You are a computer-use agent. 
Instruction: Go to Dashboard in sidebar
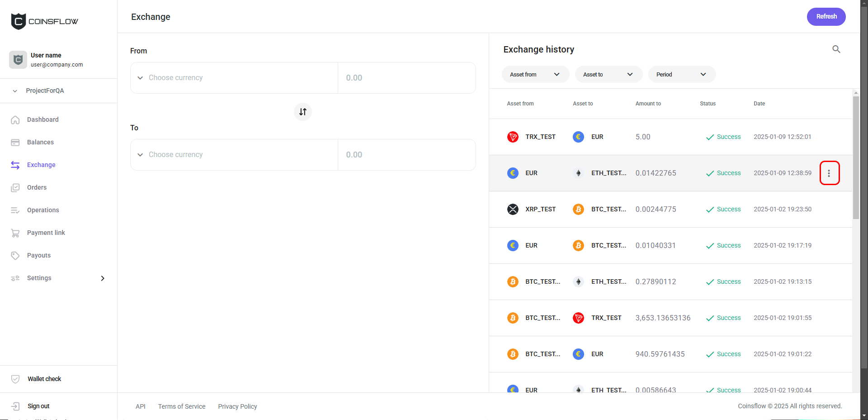point(42,119)
